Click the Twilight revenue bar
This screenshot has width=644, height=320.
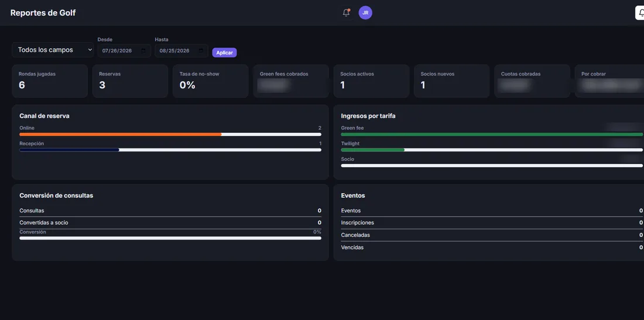(492, 150)
